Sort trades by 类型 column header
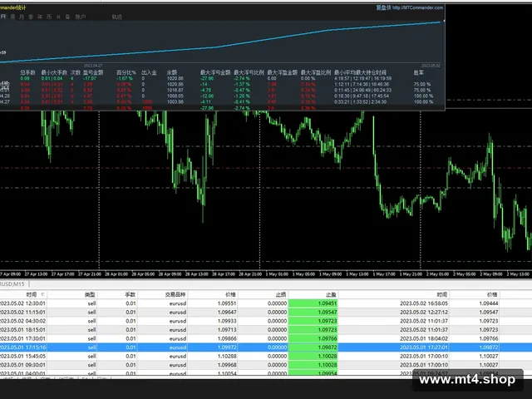The height and width of the screenshot is (399, 532). (x=90, y=294)
